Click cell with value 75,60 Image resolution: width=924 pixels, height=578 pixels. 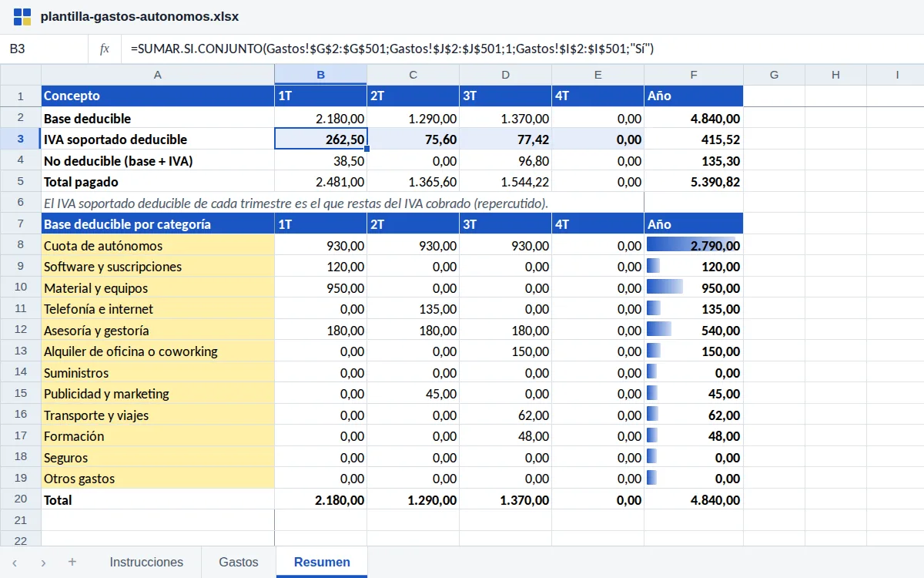[x=413, y=139]
